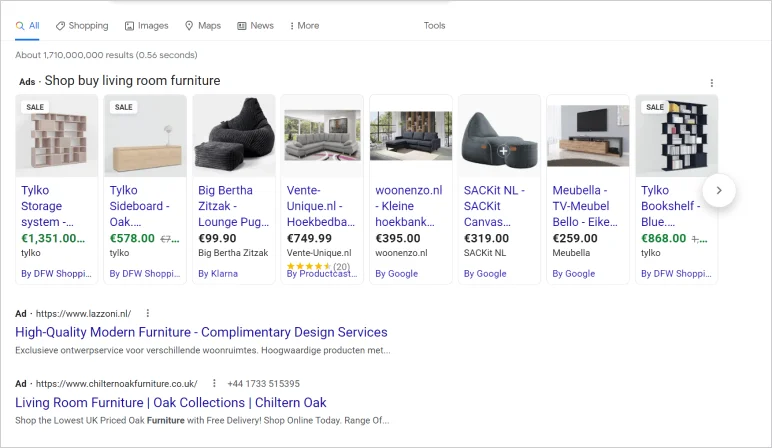The width and height of the screenshot is (772, 448).
Task: Click the €578.00 sale price
Action: click(132, 238)
